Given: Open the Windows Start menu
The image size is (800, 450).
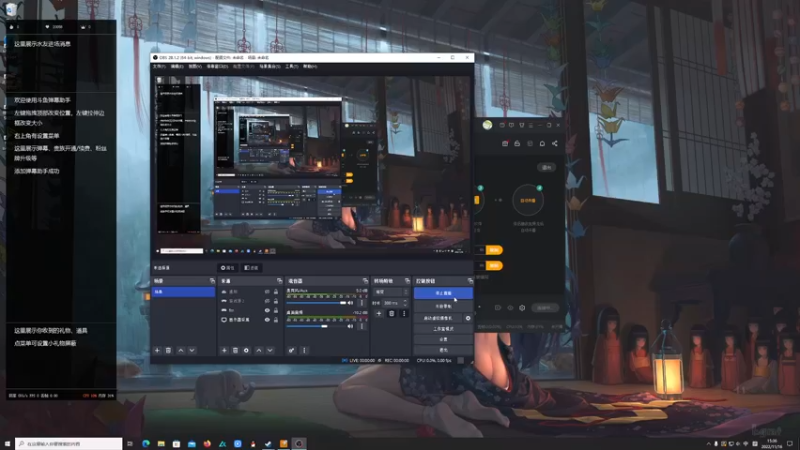Looking at the screenshot, I should click(x=7, y=444).
